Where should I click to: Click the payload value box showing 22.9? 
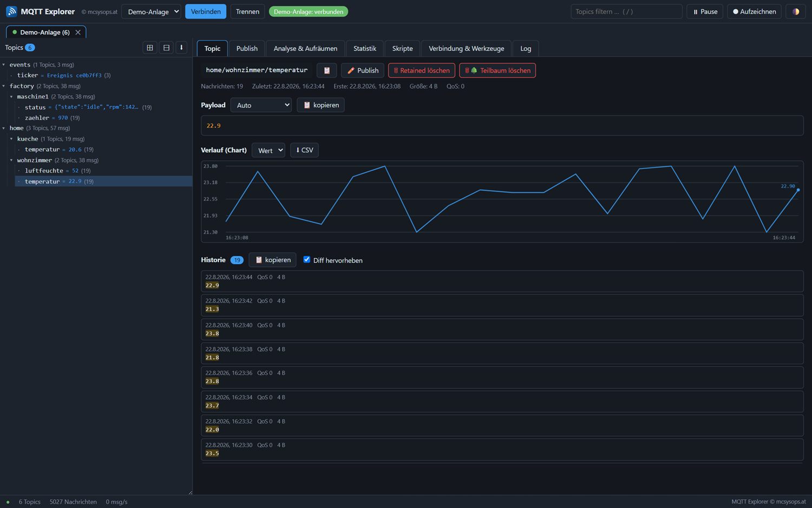coord(502,126)
